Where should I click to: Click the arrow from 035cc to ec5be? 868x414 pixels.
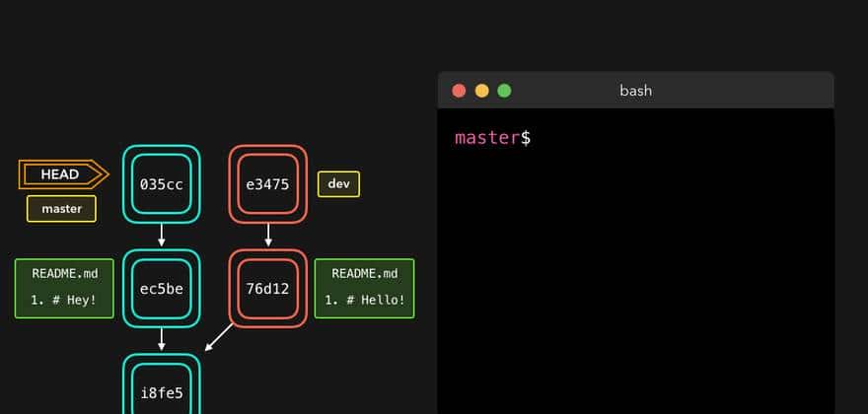click(161, 235)
